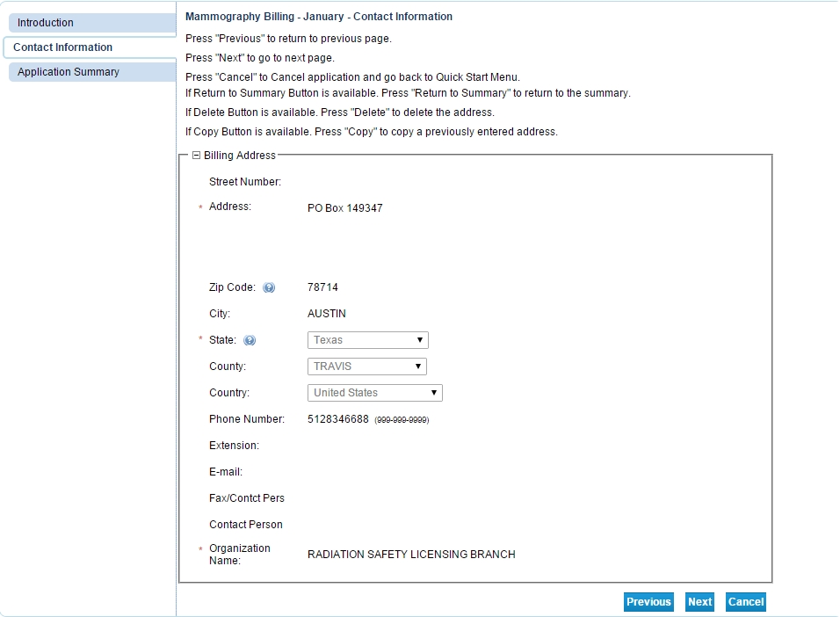Open the Zip Code help icon
Screen dimensions: 840x617
click(270, 287)
